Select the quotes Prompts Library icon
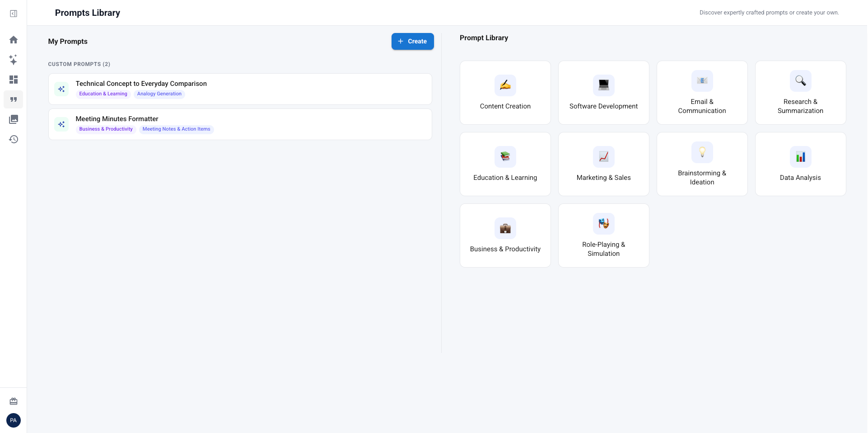This screenshot has height=433, width=868. (14, 99)
